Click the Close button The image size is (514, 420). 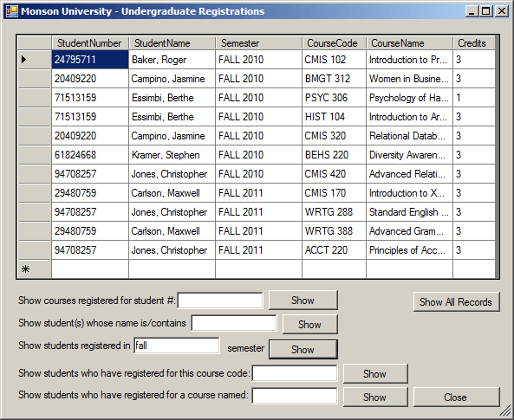click(x=456, y=397)
